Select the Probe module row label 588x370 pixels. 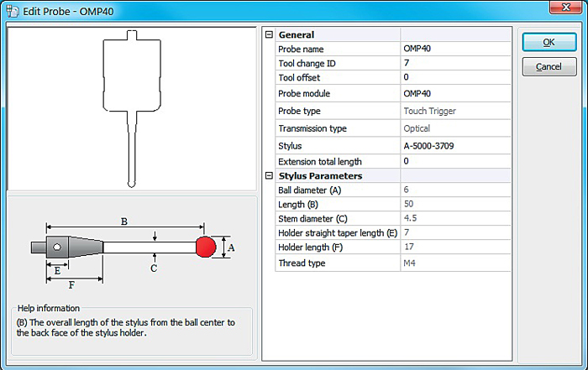coord(304,94)
